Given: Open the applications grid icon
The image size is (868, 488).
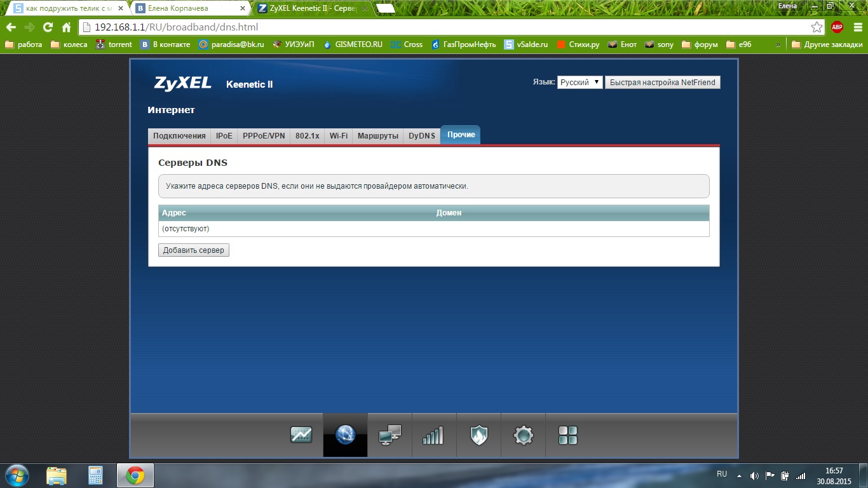Looking at the screenshot, I should [x=567, y=435].
